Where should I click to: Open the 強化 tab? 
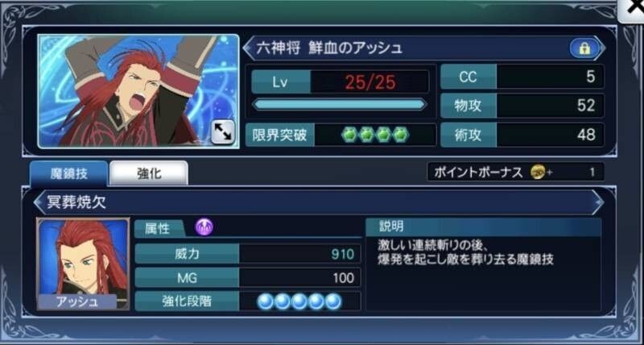(149, 173)
